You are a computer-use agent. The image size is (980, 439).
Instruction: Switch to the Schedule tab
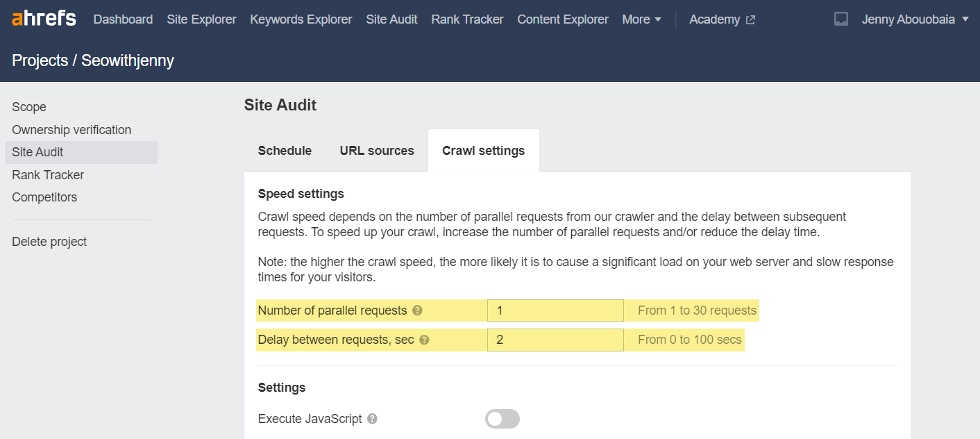[x=285, y=150]
